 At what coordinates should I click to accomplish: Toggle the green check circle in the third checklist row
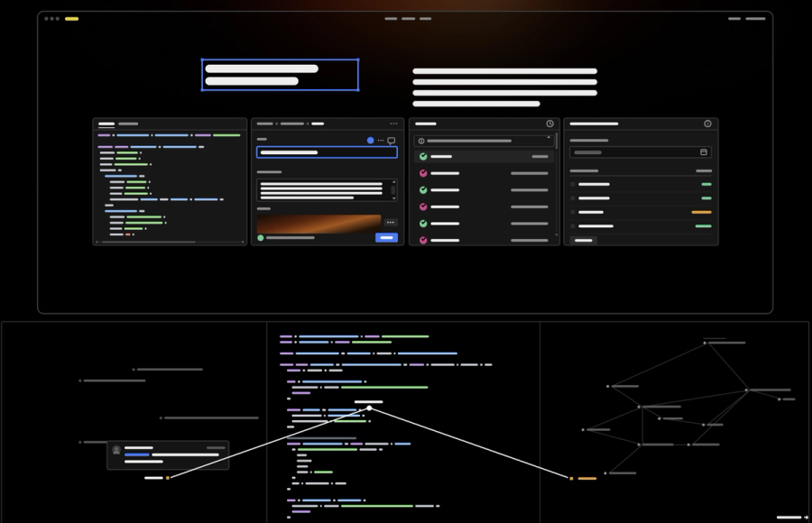point(423,190)
